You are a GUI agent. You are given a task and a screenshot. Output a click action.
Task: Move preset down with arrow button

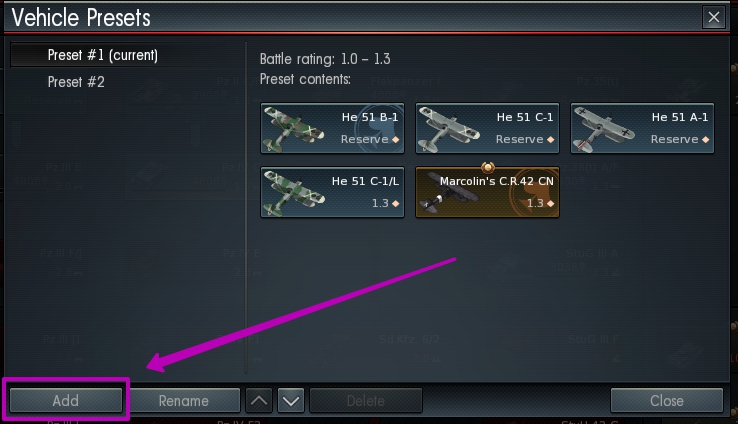pos(291,400)
